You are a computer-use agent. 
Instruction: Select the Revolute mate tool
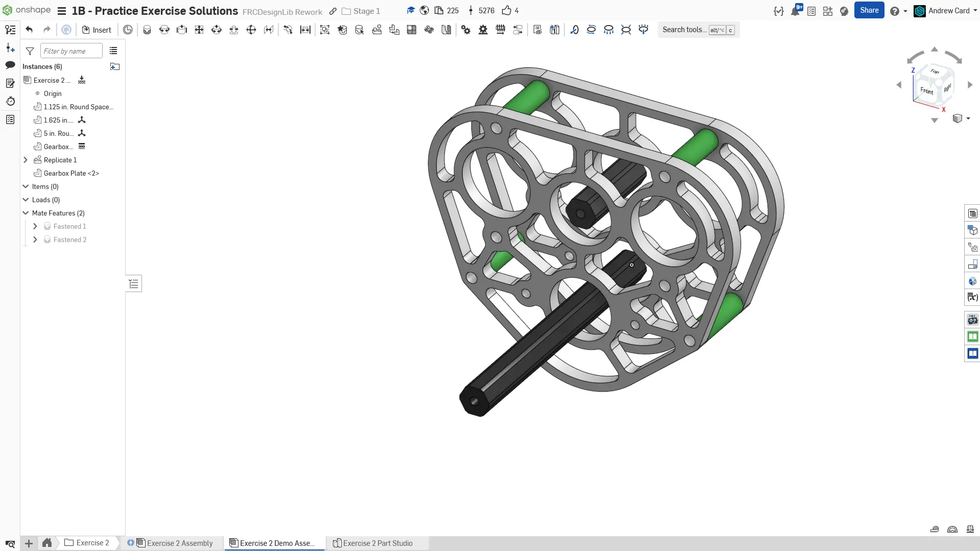click(x=164, y=30)
